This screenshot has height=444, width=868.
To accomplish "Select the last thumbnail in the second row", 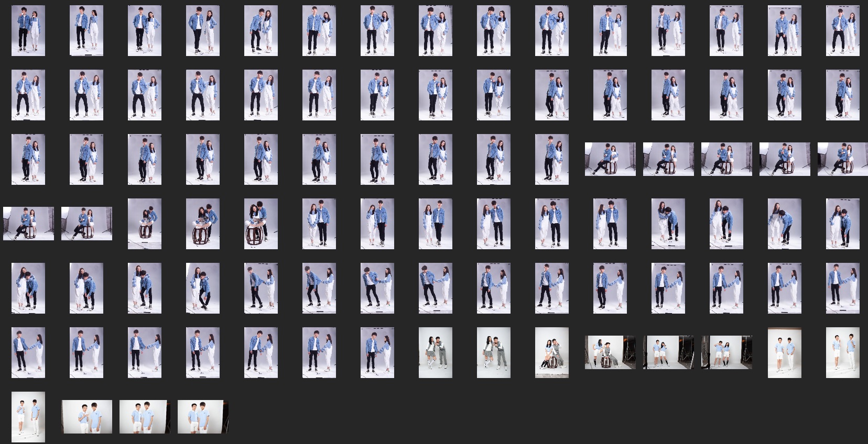I will [842, 95].
